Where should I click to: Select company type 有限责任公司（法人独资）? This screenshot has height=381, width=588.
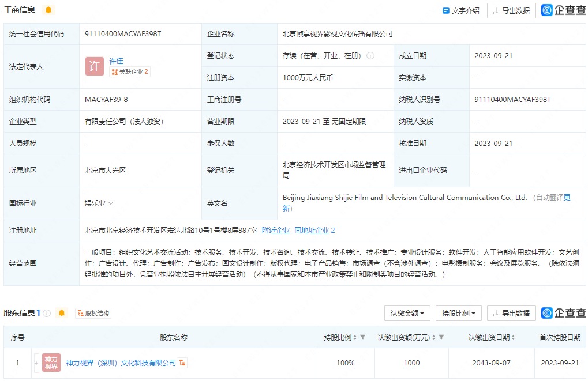click(x=123, y=122)
